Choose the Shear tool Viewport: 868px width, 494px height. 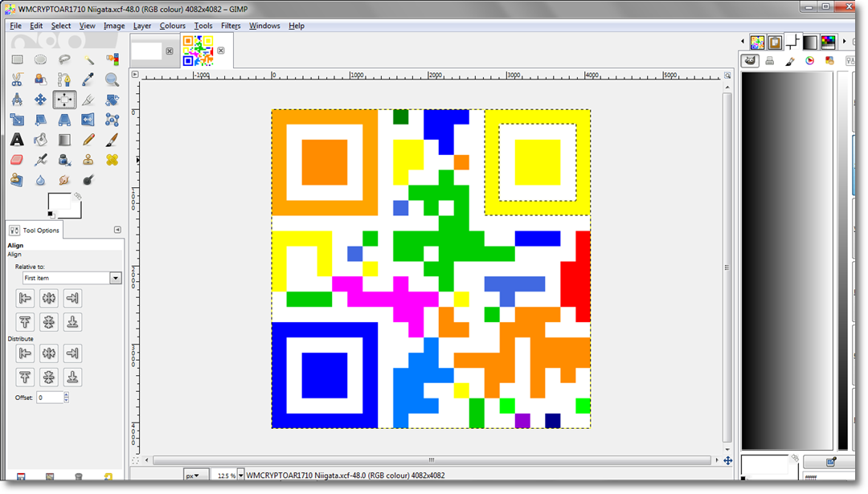pyautogui.click(x=40, y=120)
